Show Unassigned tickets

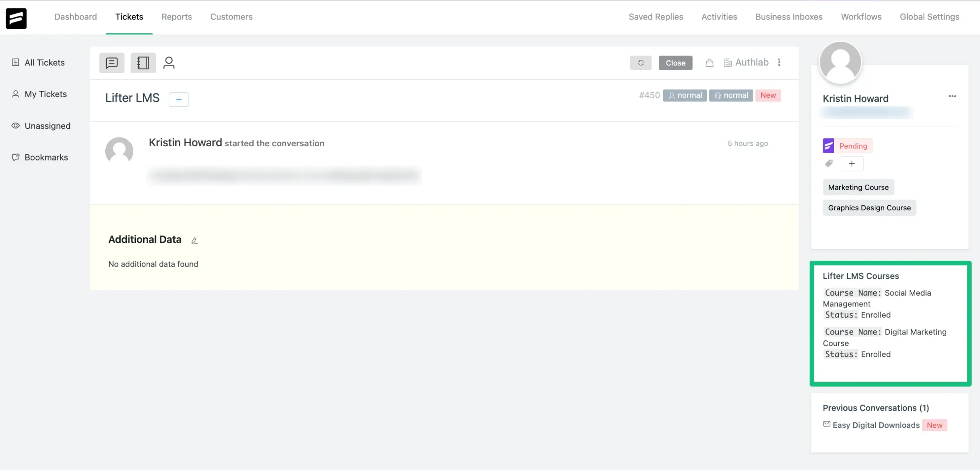tap(41, 126)
